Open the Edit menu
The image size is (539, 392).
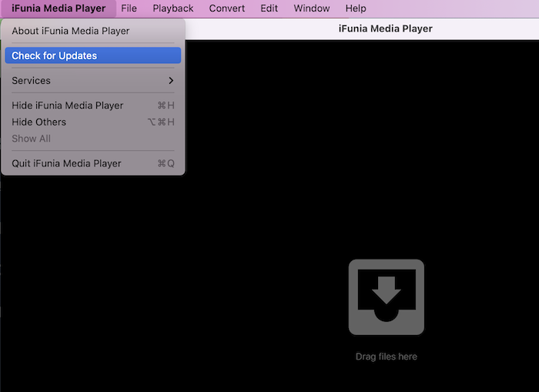(x=269, y=8)
